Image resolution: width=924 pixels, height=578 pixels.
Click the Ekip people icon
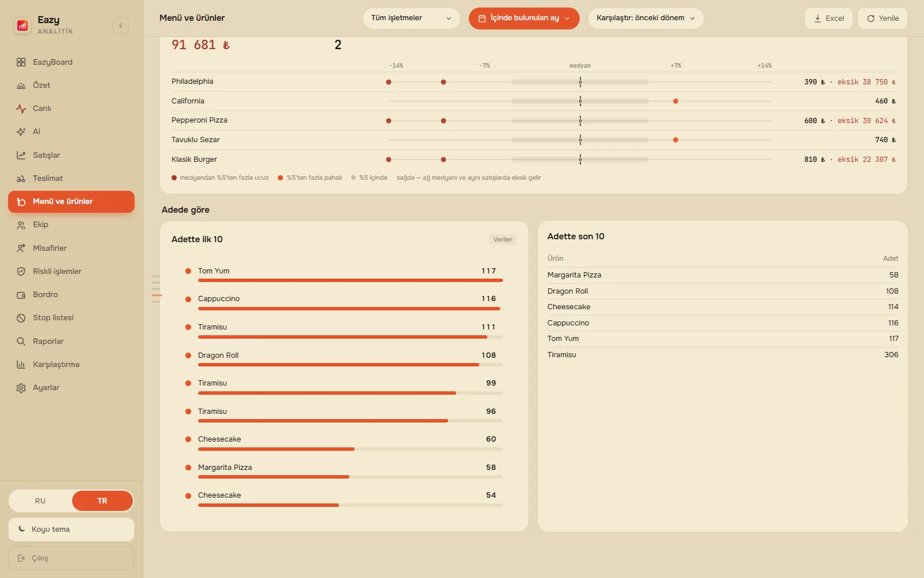21,225
